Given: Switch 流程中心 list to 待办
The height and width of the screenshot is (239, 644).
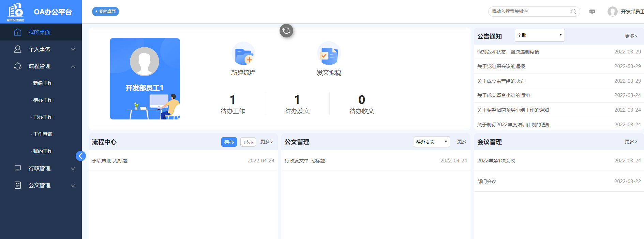Looking at the screenshot, I should point(229,142).
